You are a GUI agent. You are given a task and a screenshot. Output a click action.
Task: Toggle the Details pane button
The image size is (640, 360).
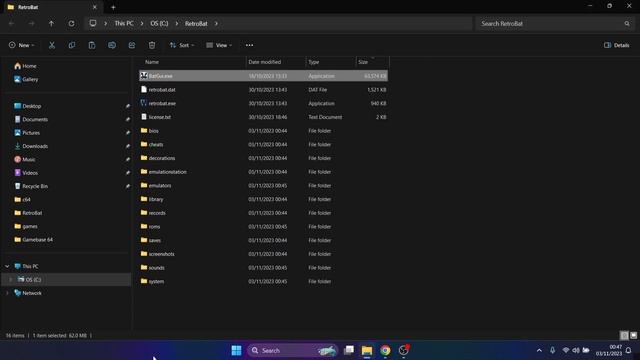point(617,45)
